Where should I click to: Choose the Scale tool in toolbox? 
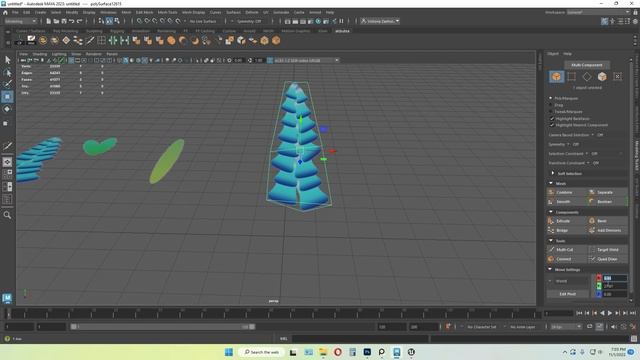pos(6,123)
